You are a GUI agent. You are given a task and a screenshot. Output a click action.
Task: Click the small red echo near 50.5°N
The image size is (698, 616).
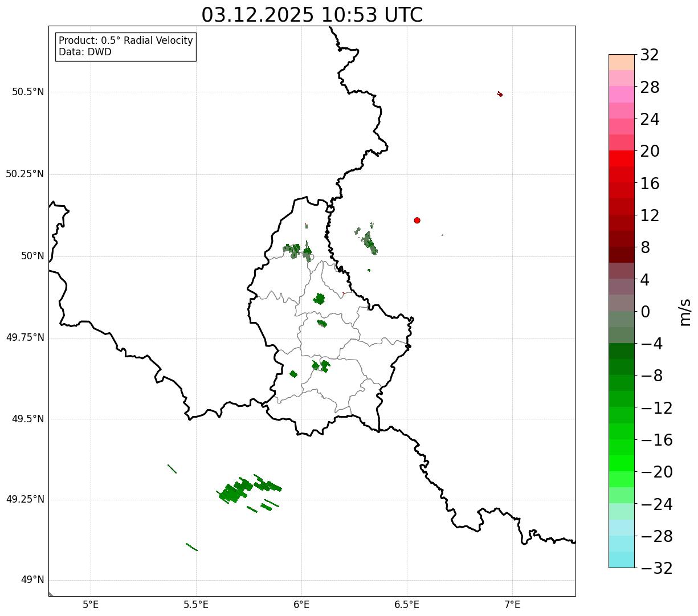point(500,94)
